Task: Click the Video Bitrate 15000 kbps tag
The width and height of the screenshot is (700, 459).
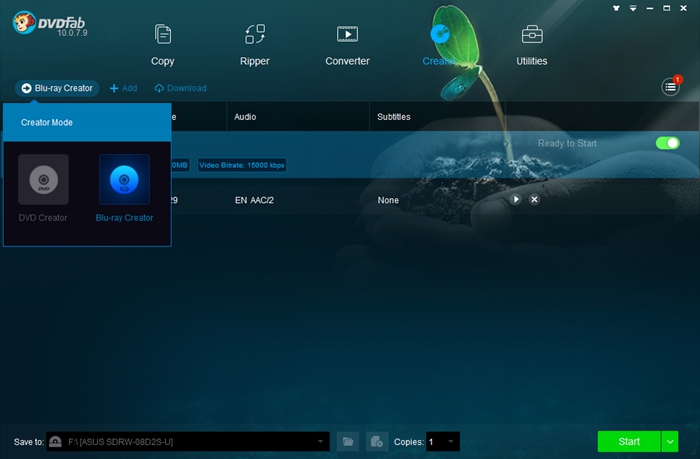Action: (242, 165)
